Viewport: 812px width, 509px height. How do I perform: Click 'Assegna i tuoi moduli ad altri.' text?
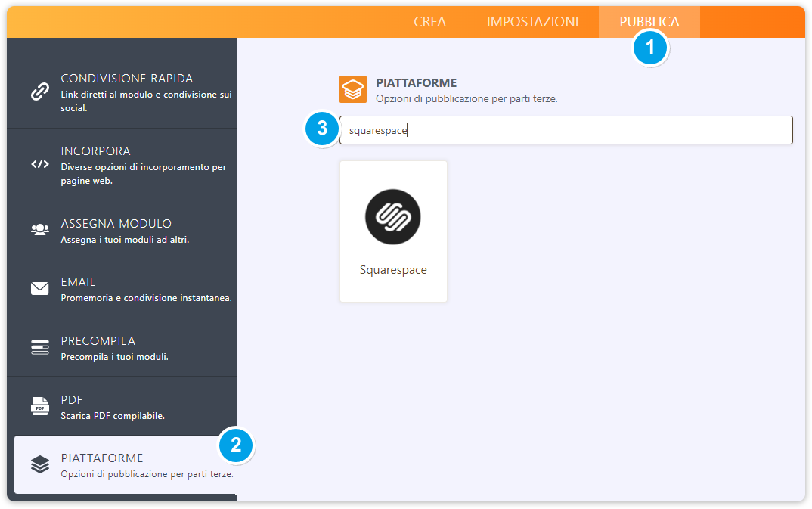(125, 240)
